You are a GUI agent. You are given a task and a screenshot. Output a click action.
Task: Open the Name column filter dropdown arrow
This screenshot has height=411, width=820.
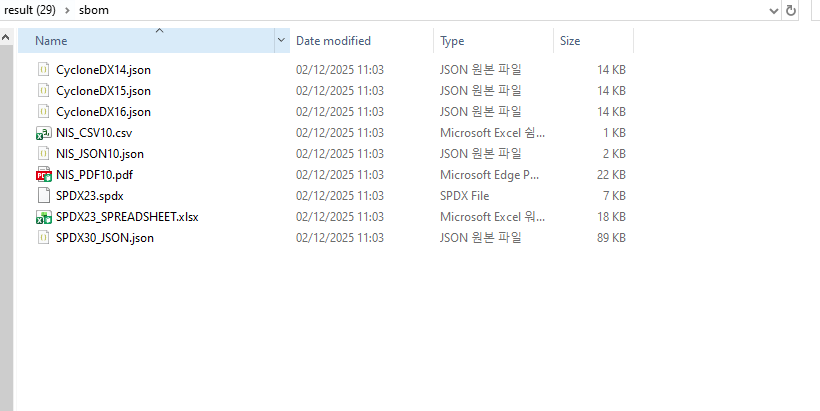(x=280, y=41)
